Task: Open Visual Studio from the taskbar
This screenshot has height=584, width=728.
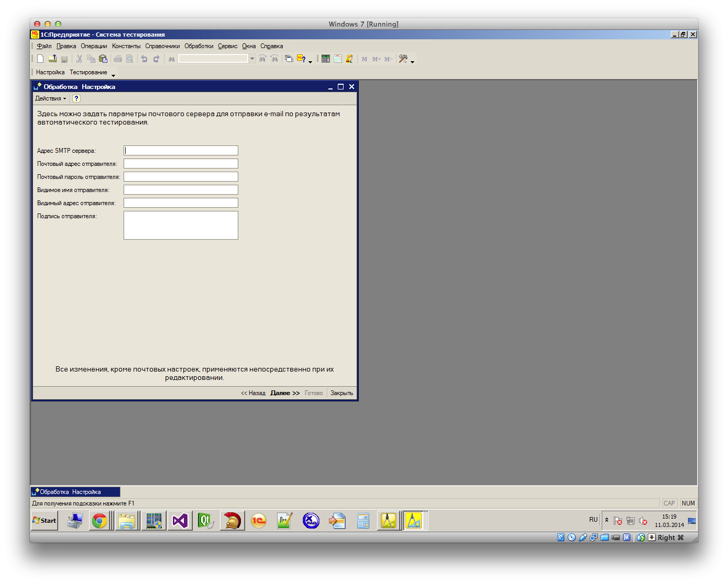Action: 180,521
